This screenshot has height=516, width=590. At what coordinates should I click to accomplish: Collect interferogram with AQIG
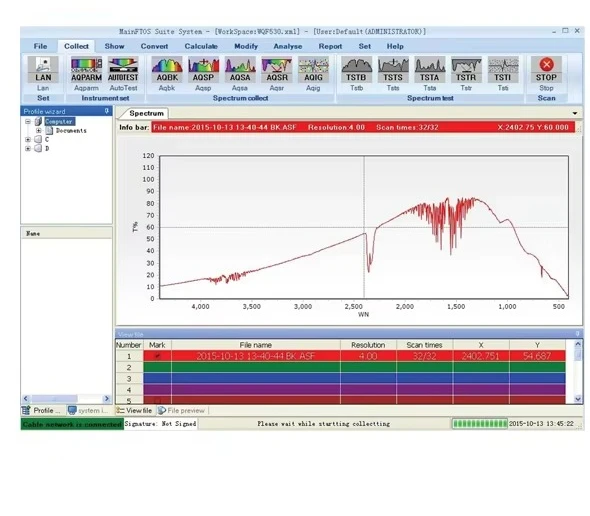point(313,69)
